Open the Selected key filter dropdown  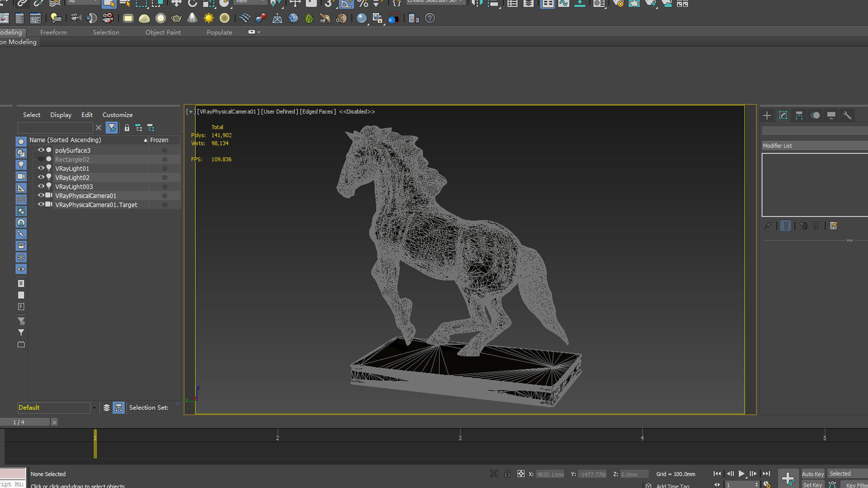tap(848, 474)
